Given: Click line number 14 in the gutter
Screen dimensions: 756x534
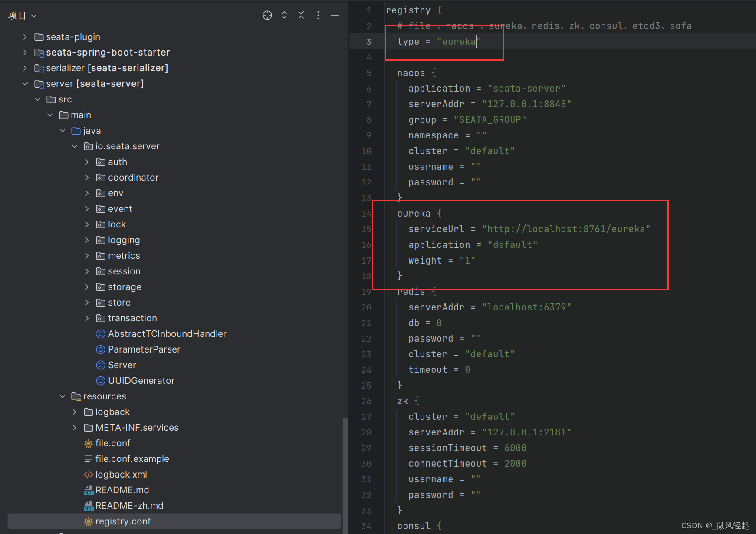Looking at the screenshot, I should [x=366, y=214].
